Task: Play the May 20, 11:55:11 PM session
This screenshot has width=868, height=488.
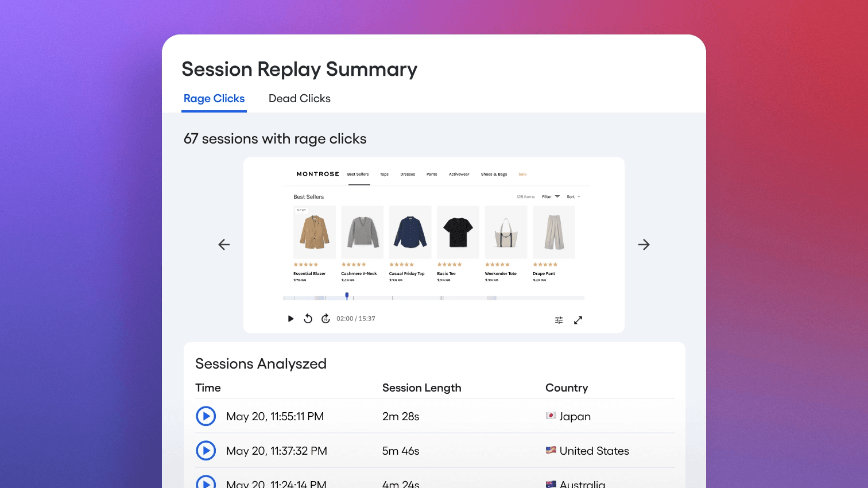Action: [x=206, y=416]
